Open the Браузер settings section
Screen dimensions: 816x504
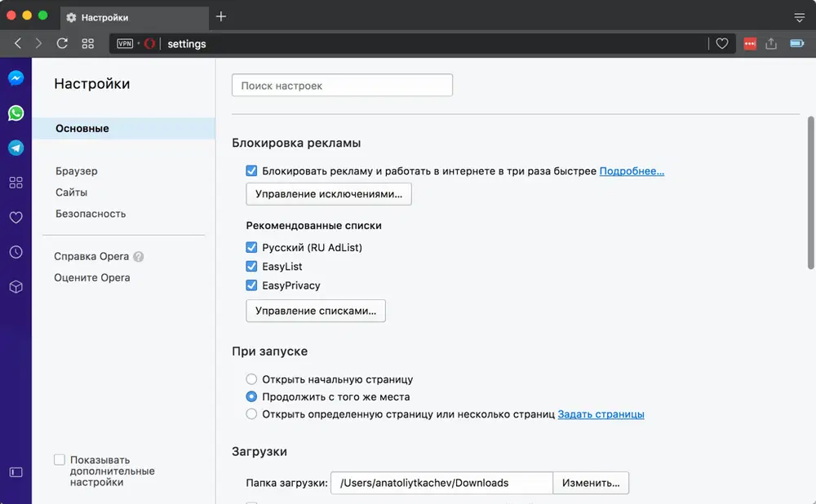77,171
